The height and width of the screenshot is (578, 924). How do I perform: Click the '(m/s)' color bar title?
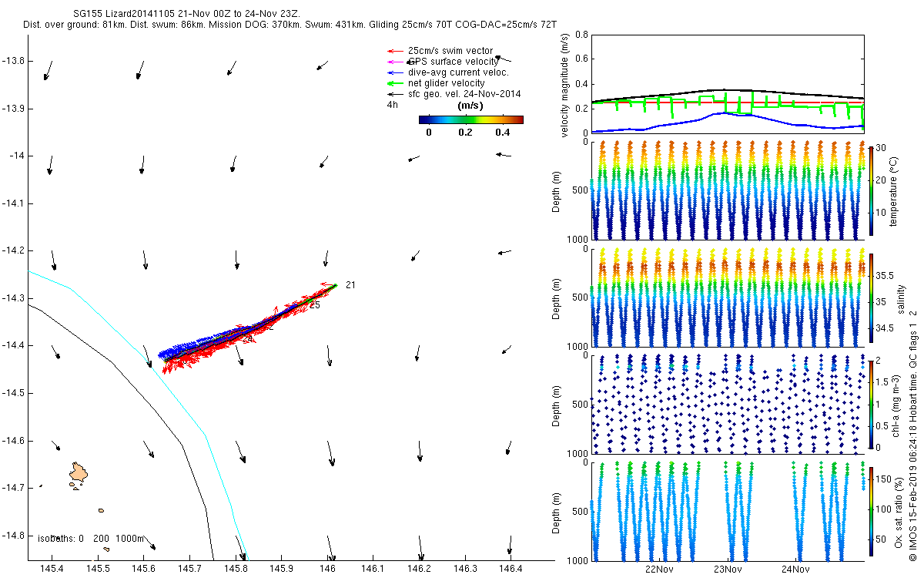(470, 105)
